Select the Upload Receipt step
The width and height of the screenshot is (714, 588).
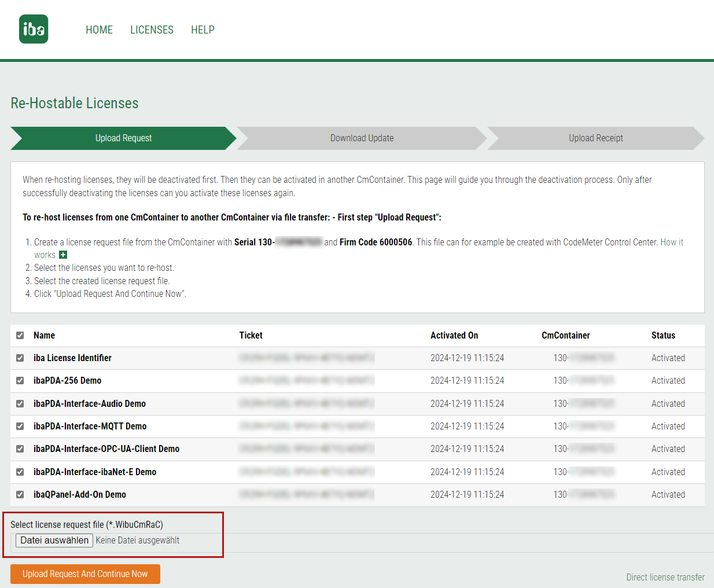pyautogui.click(x=595, y=138)
